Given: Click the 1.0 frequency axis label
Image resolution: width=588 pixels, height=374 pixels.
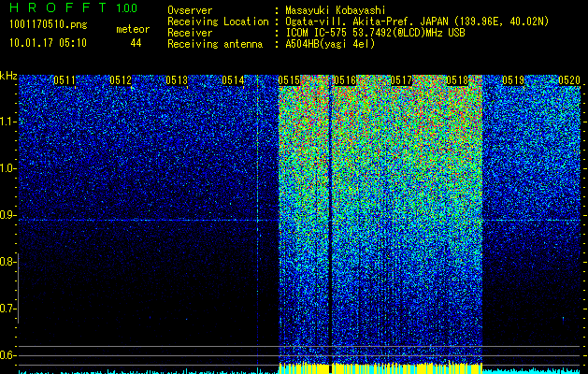Looking at the screenshot, I should 7,168.
